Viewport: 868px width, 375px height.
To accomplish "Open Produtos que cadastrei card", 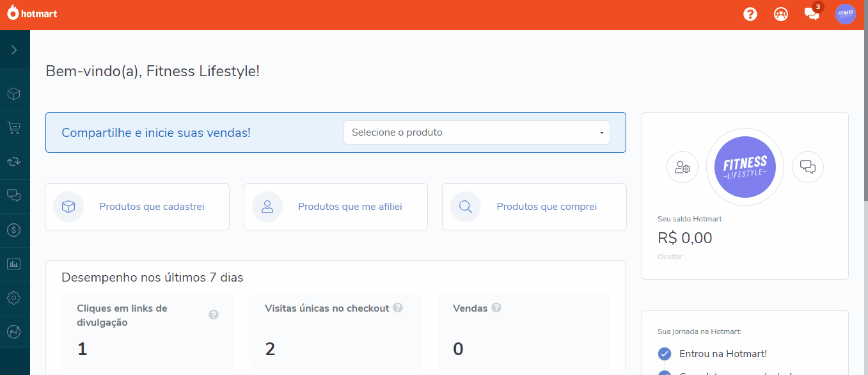I will pyautogui.click(x=137, y=207).
